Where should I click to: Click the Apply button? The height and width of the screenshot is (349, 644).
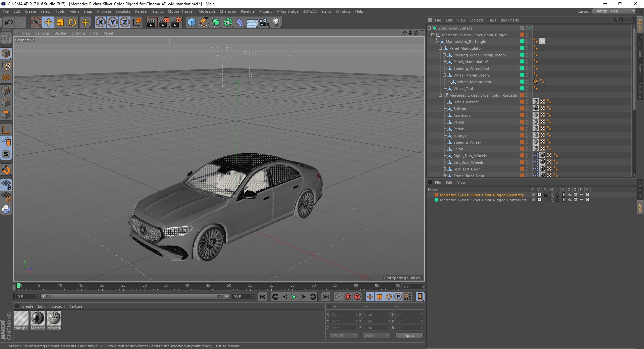tap(409, 336)
